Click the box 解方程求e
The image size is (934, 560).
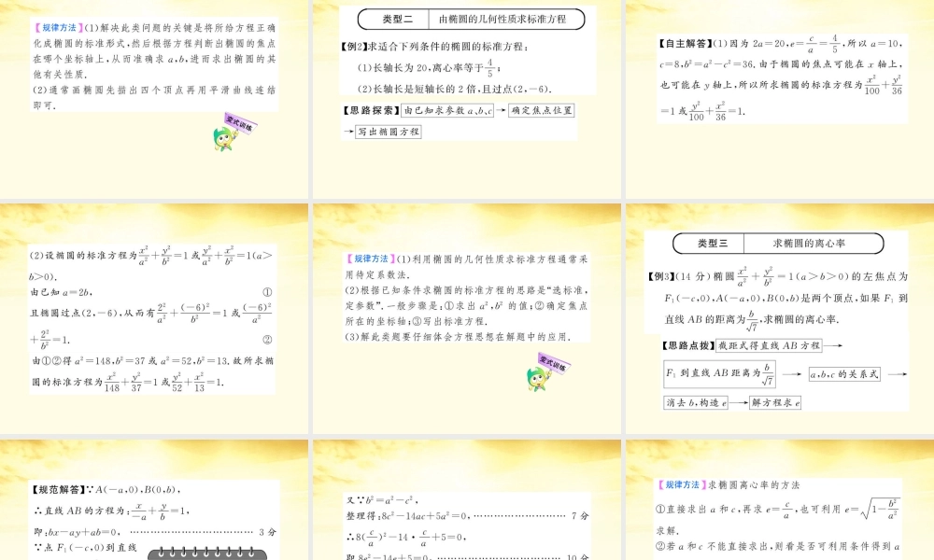click(775, 403)
